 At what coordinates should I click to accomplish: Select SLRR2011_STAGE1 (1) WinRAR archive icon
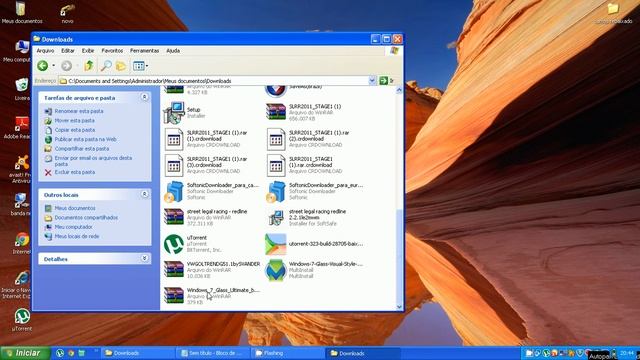pos(276,112)
